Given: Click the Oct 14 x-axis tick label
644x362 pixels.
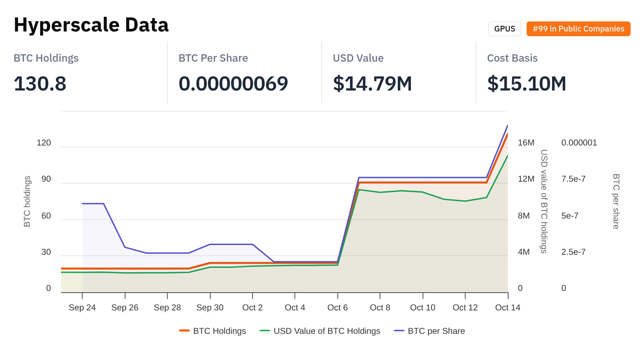Looking at the screenshot, I should pos(507,307).
